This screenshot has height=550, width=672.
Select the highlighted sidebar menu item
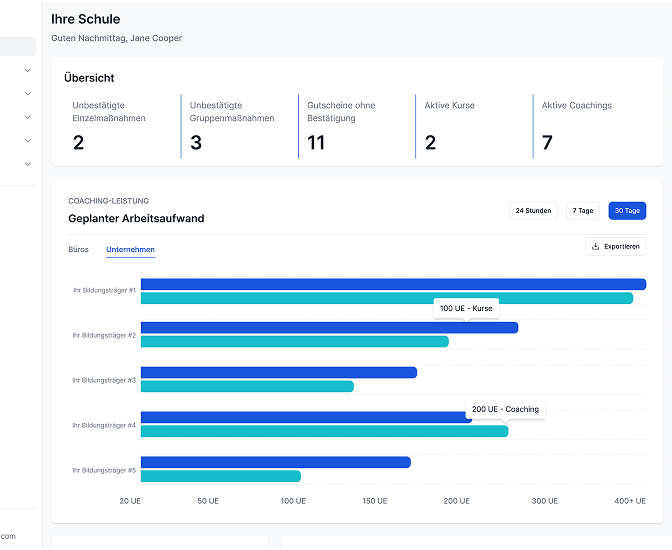(18, 46)
